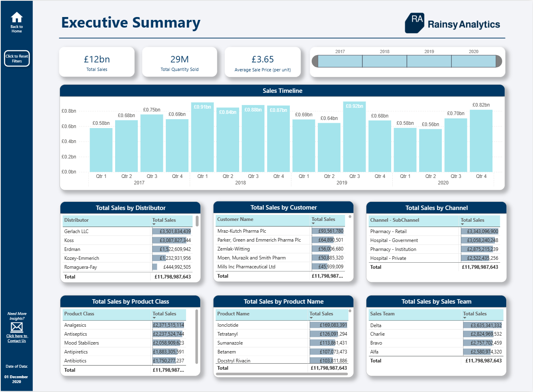Click the Product Class column header

coord(79,314)
